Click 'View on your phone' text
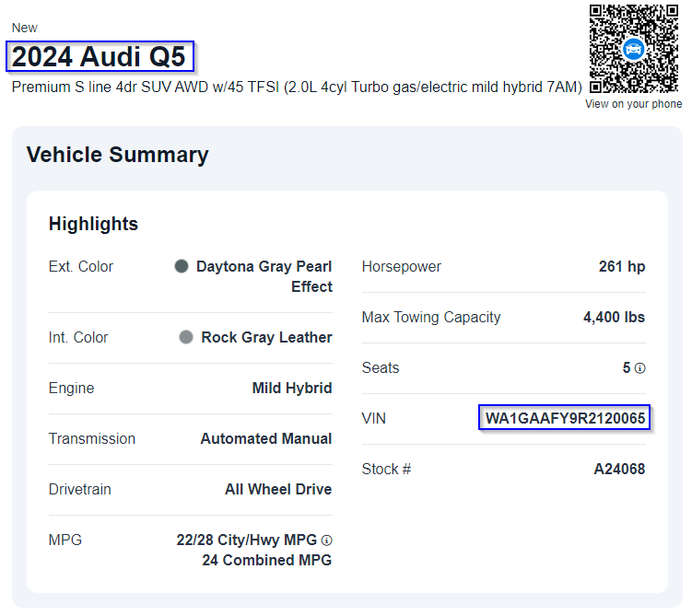 tap(633, 104)
